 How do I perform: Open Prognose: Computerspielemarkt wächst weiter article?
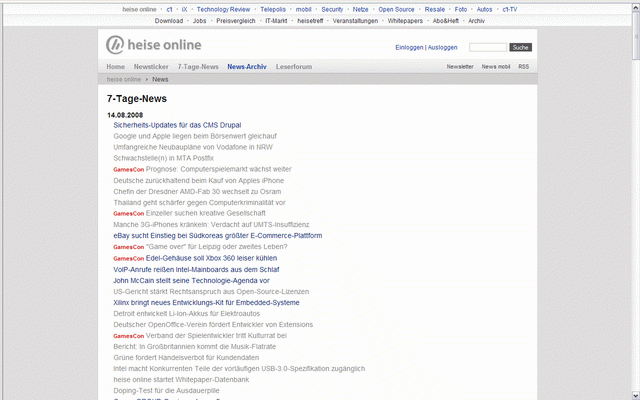pyautogui.click(x=219, y=169)
